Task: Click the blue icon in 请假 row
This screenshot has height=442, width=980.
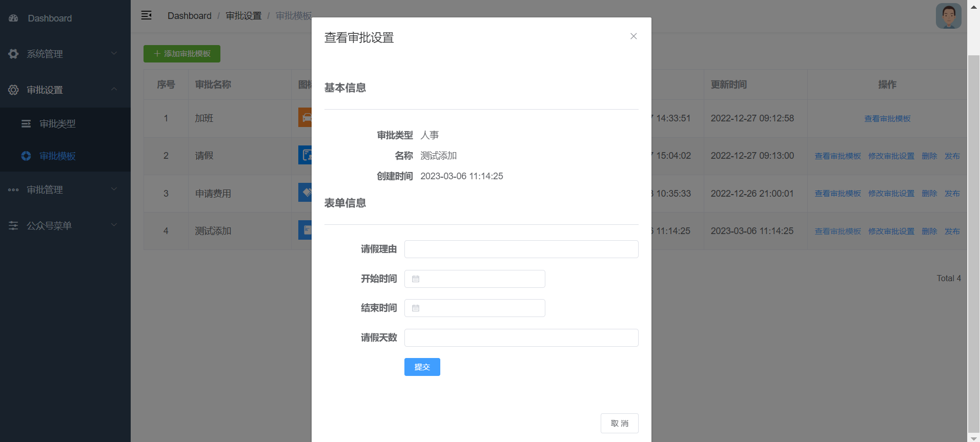Action: [x=305, y=155]
